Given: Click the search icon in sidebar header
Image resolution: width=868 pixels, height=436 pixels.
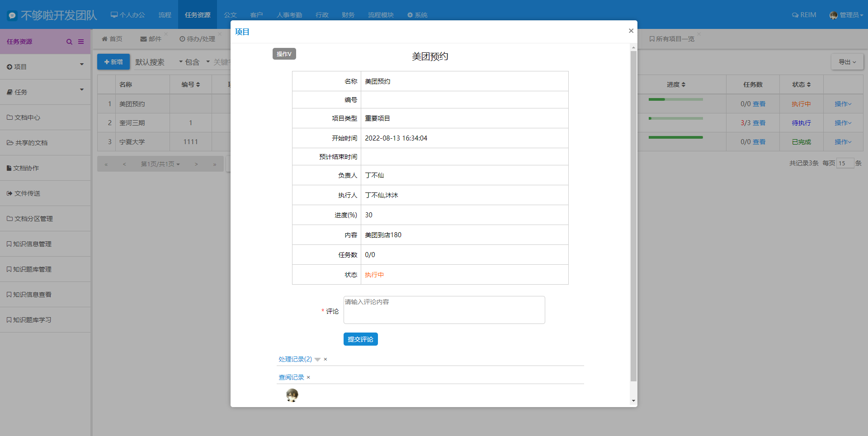Looking at the screenshot, I should pos(69,42).
